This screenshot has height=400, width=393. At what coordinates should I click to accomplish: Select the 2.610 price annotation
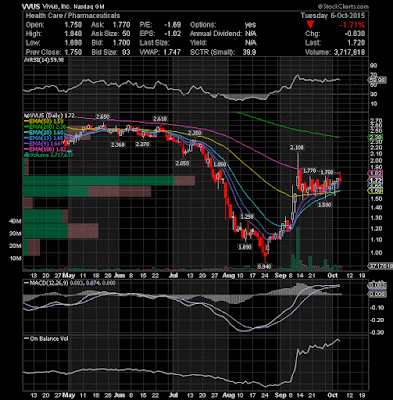click(160, 119)
